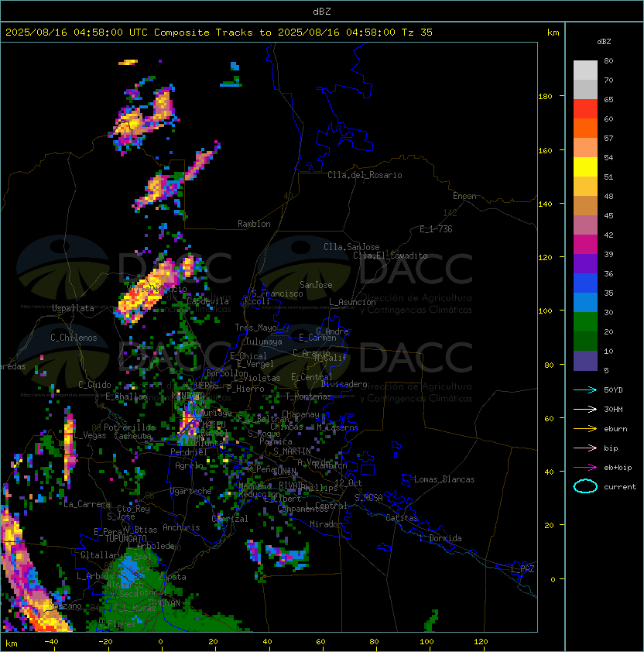Click the 'Carrizal' place label
This screenshot has width=644, height=652.
click(x=230, y=519)
